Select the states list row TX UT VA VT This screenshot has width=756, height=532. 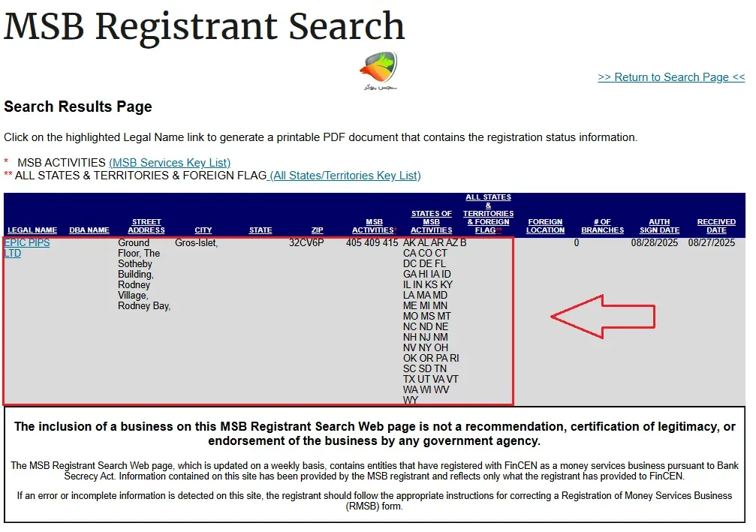(x=431, y=379)
